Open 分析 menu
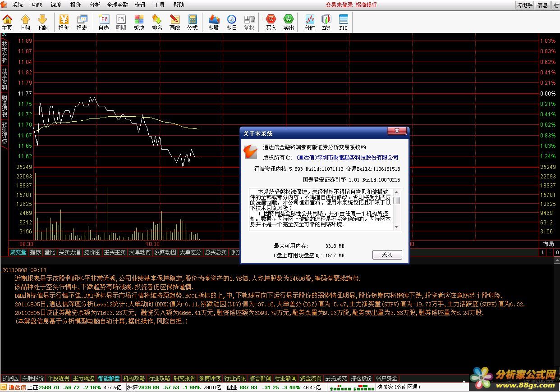 (95, 5)
